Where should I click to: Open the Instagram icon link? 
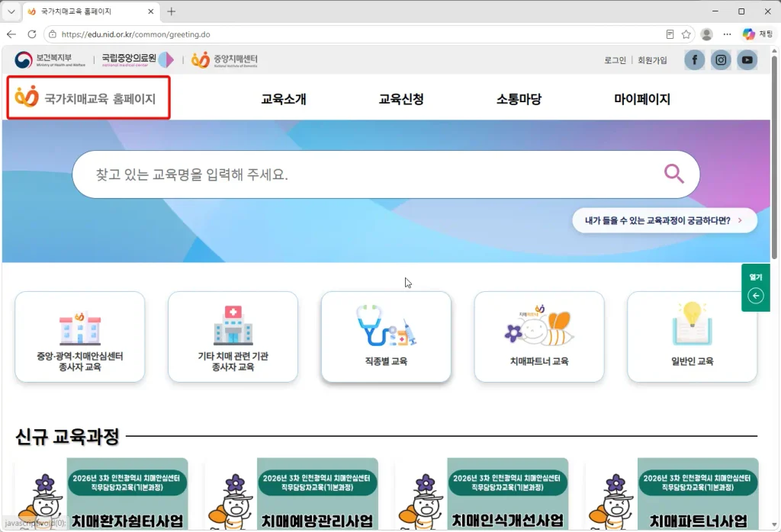pyautogui.click(x=721, y=60)
